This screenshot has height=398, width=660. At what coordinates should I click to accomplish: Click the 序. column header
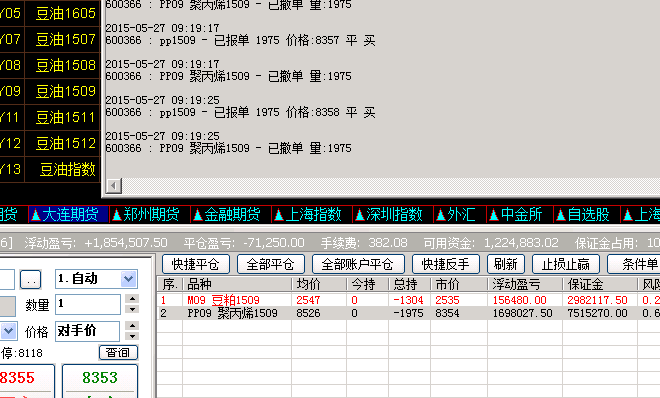tap(170, 284)
